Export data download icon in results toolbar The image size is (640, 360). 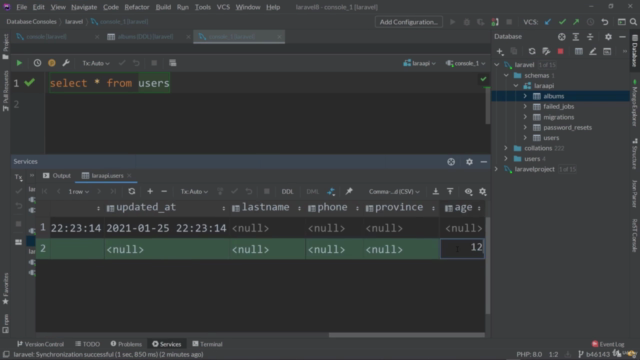pyautogui.click(x=436, y=191)
